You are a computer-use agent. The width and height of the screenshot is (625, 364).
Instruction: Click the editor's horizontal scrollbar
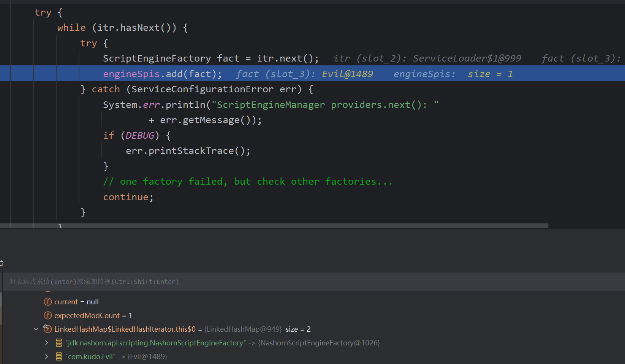coord(274,226)
